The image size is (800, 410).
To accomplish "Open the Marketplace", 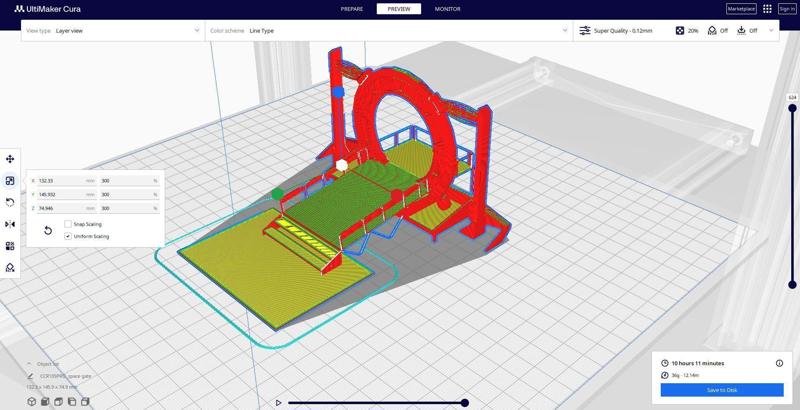I will point(741,9).
